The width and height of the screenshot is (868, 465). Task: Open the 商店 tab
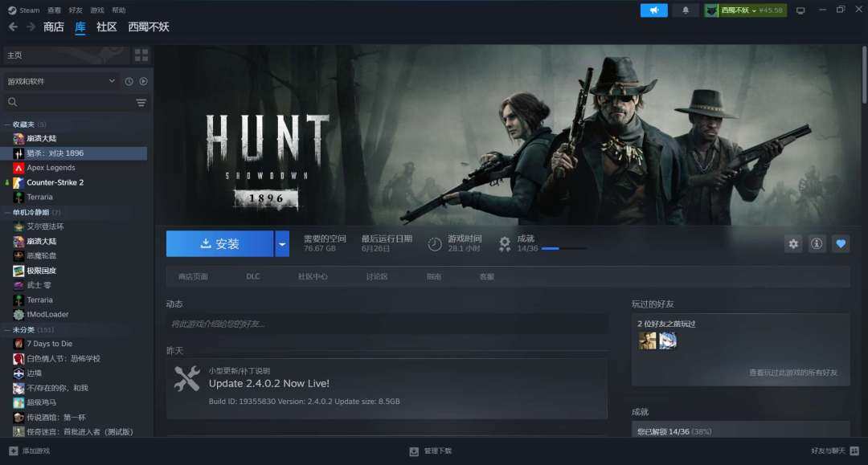coord(54,27)
